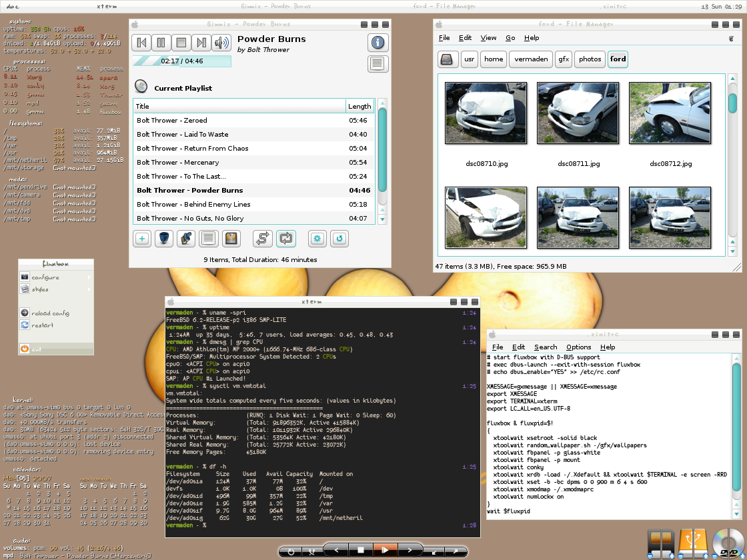This screenshot has height=560, width=747.
Task: Open File menu in File Manager
Action: tap(444, 37)
